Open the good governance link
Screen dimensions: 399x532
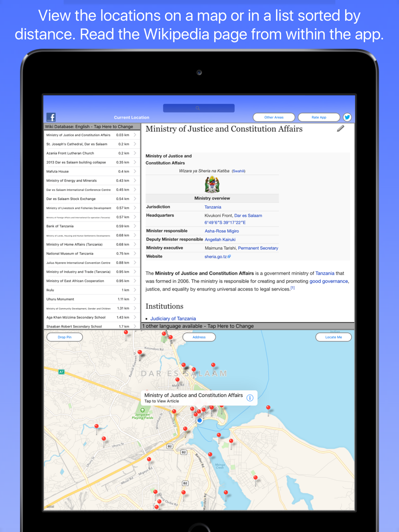coord(329,281)
